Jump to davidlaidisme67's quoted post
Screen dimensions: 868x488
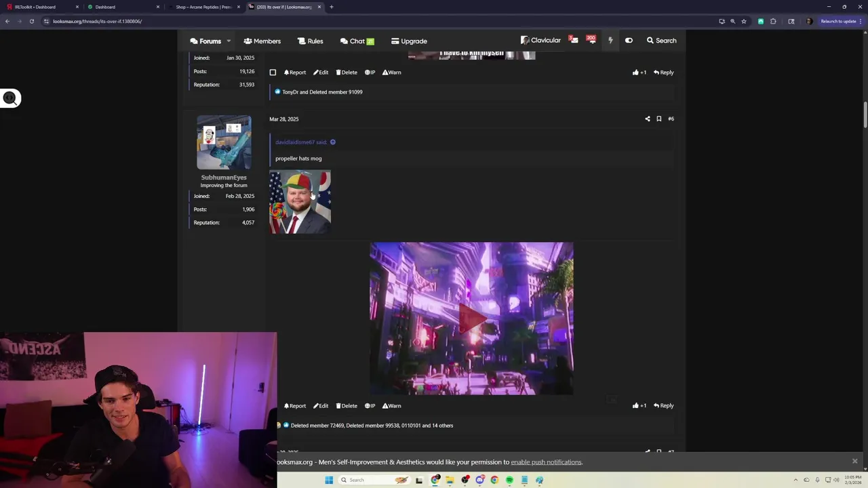tap(301, 142)
